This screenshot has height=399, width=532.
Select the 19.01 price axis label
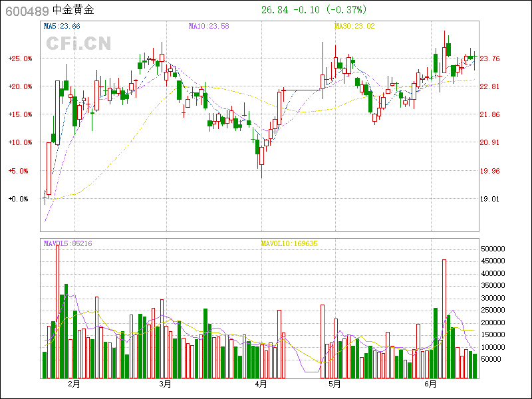(490, 199)
